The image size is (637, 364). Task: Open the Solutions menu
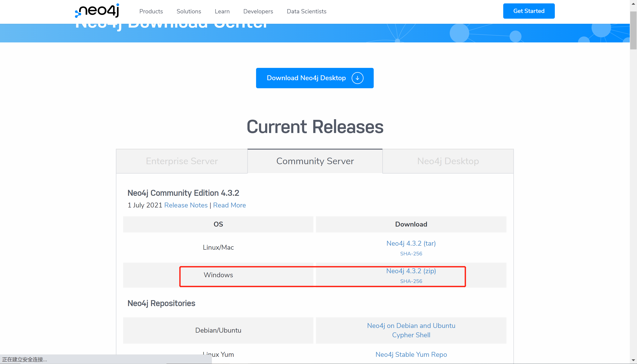[x=189, y=11]
